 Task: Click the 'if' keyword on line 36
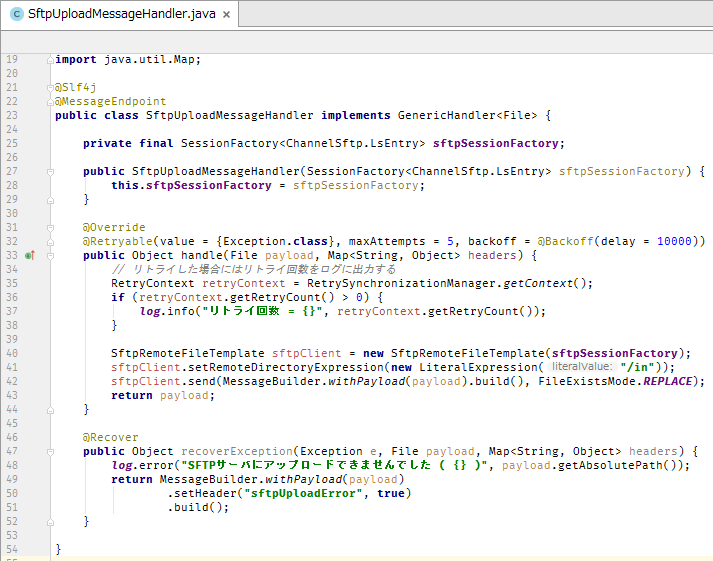coord(118,297)
